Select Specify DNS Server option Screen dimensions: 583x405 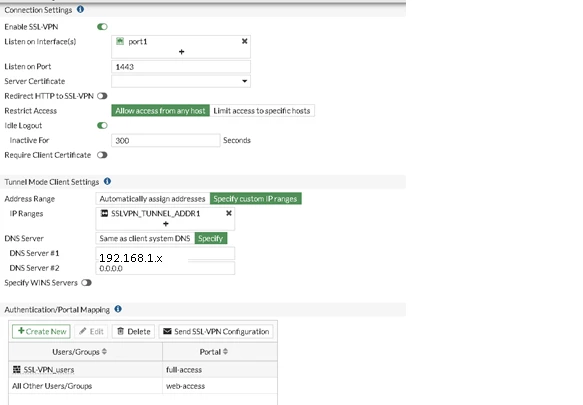211,238
